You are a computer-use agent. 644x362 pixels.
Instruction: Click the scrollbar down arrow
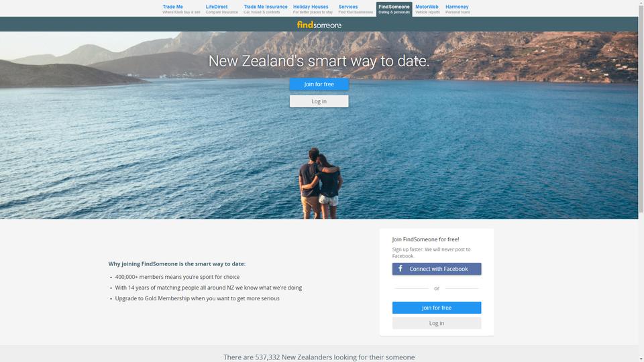point(641,359)
